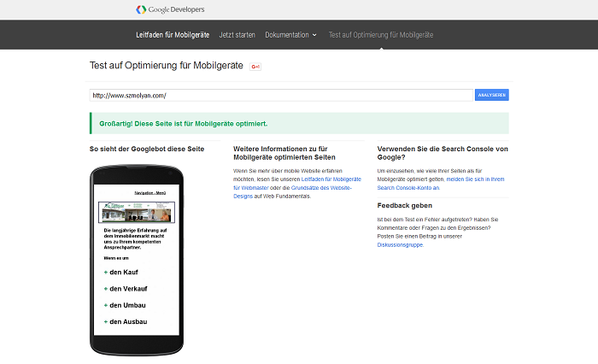
Task: Expand the Dokumentation dropdown arrow
Action: click(x=314, y=35)
